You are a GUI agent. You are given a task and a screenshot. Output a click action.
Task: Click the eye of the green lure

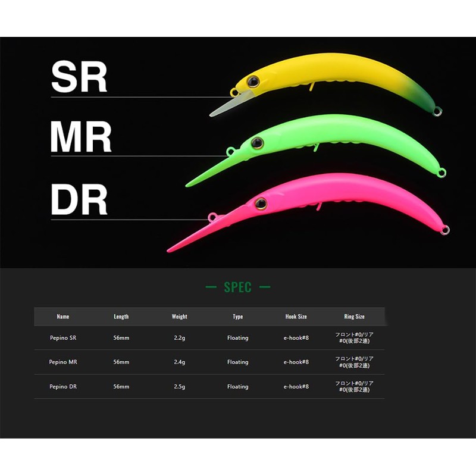tap(258, 143)
